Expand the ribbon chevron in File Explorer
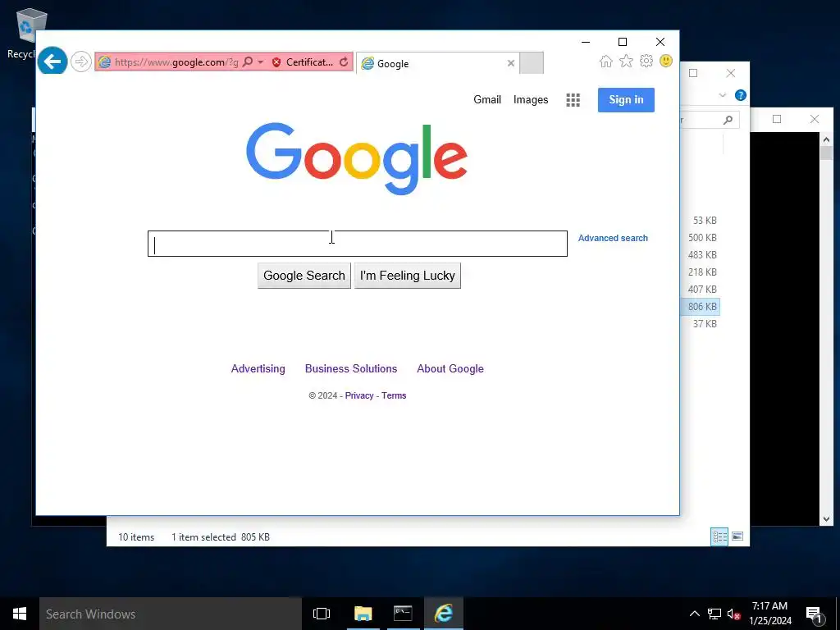Image resolution: width=840 pixels, height=630 pixels. pos(722,95)
